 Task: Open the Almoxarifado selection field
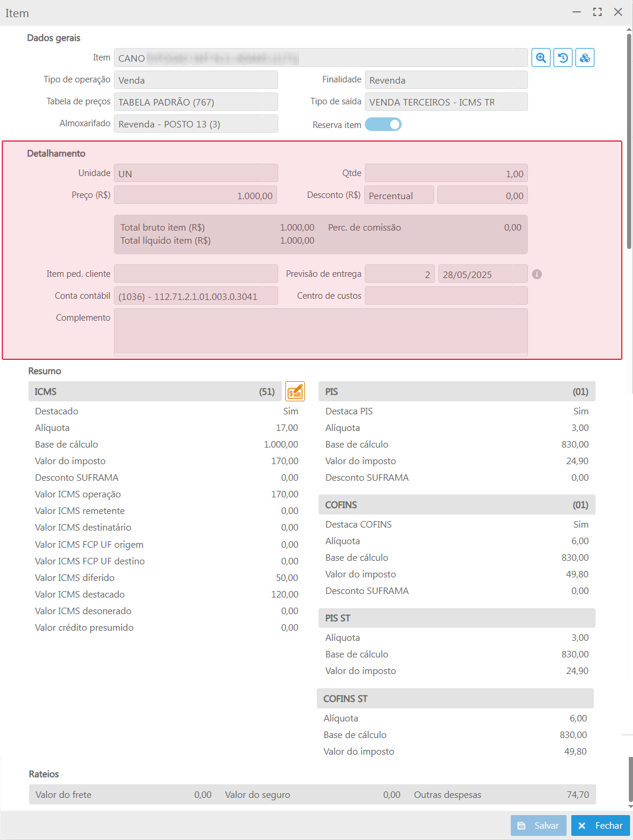click(196, 124)
